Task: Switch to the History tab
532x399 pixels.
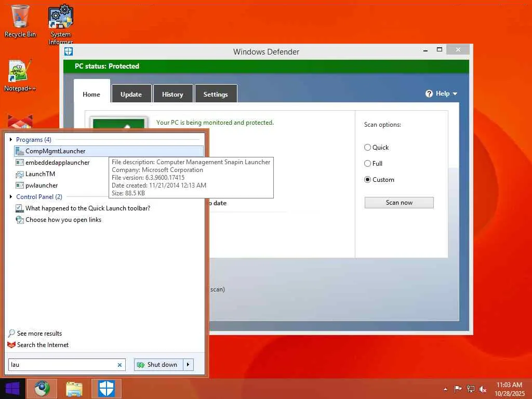Action: (x=172, y=95)
